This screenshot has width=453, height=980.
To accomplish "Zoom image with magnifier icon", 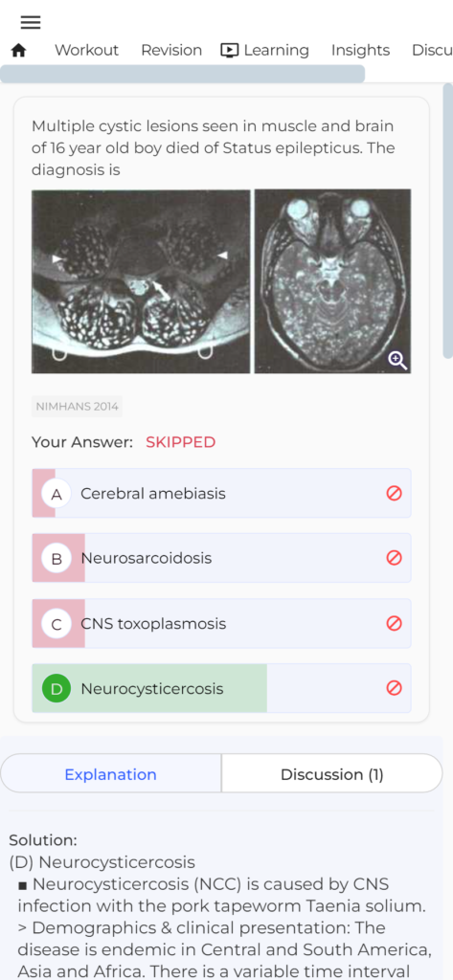I will (x=398, y=360).
